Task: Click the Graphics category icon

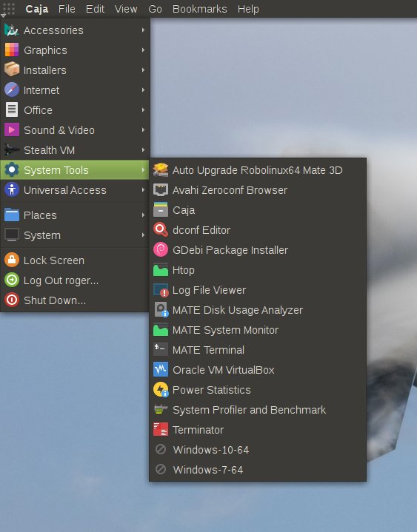Action: tap(12, 50)
